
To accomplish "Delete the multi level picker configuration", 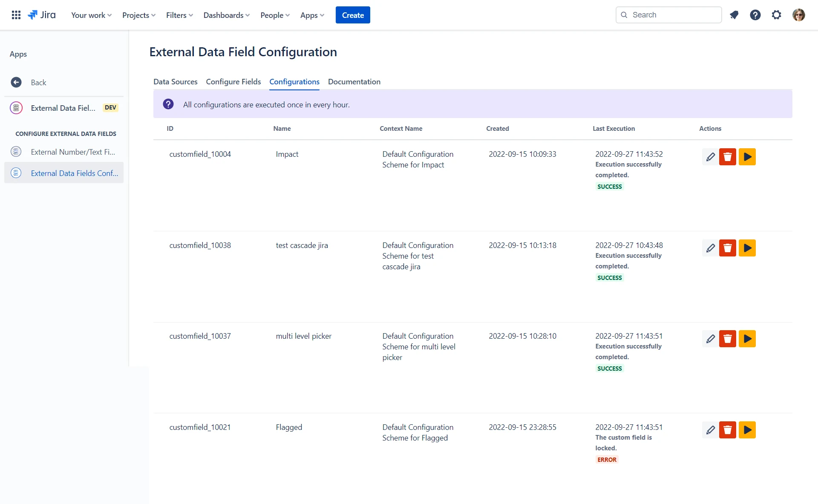I will point(728,339).
